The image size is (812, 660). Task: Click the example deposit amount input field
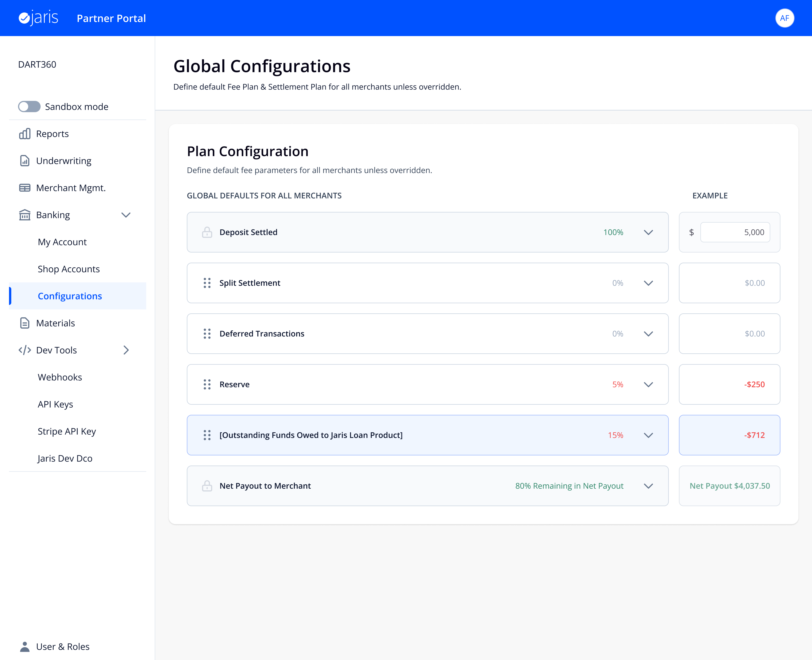[735, 232]
